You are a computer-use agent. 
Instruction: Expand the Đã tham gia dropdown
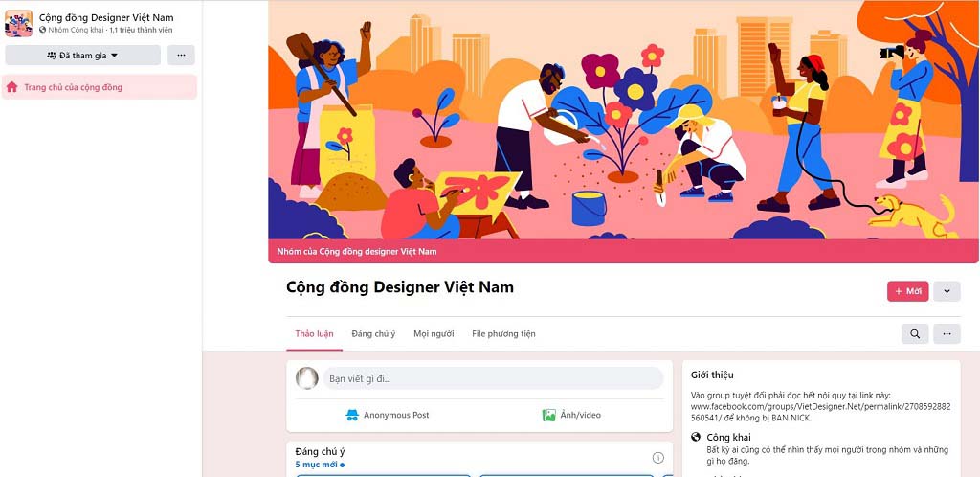[x=83, y=55]
